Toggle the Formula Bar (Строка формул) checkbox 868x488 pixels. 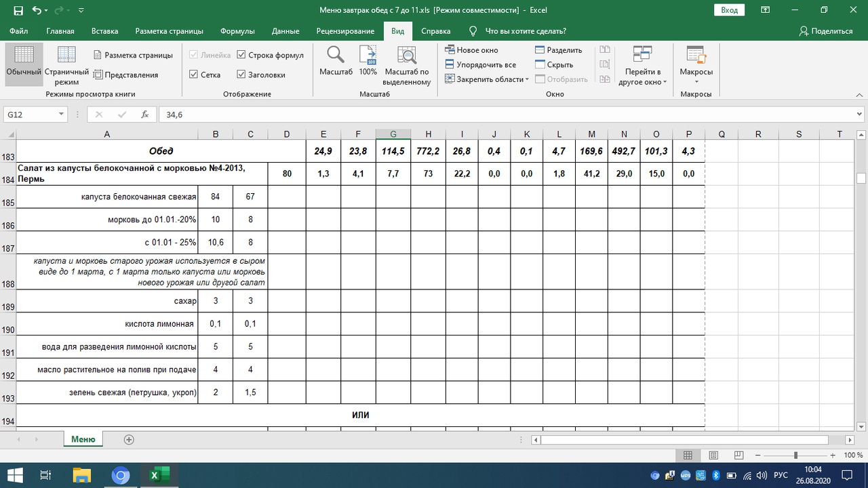pyautogui.click(x=241, y=55)
